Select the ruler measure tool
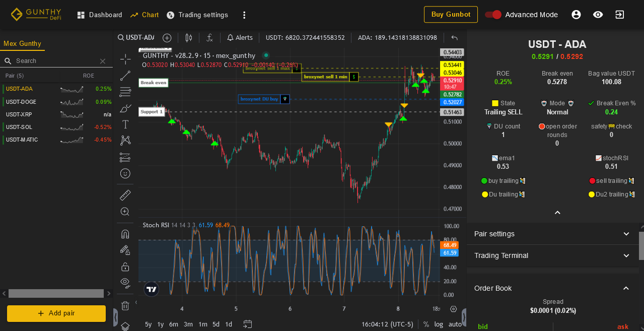Image resolution: width=644 pixels, height=331 pixels. pos(125,195)
